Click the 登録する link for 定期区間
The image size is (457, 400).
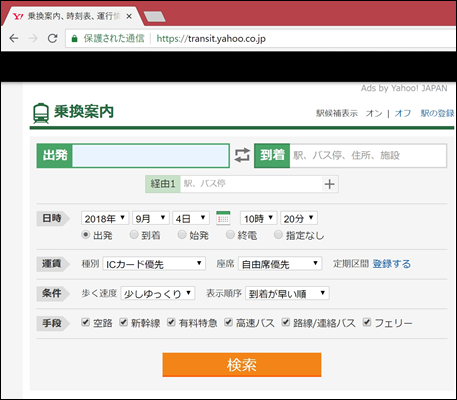click(x=391, y=264)
